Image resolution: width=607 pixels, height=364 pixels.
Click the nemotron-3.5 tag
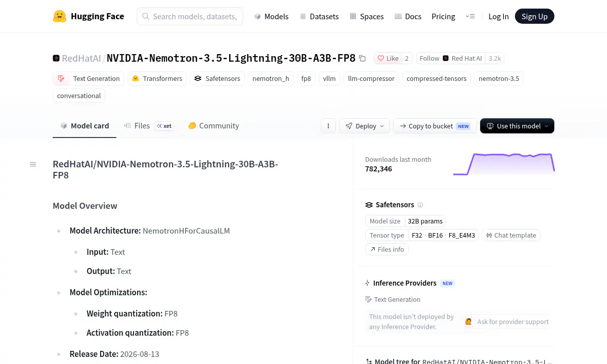click(499, 78)
